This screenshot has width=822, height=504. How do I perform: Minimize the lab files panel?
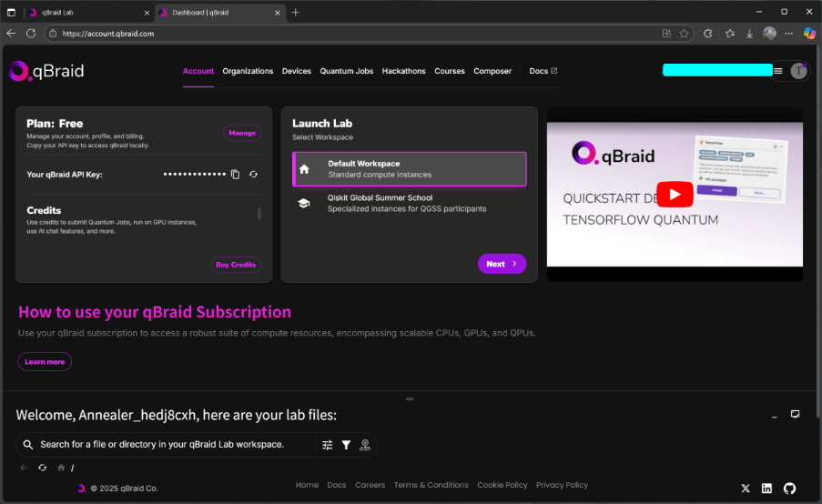(775, 417)
